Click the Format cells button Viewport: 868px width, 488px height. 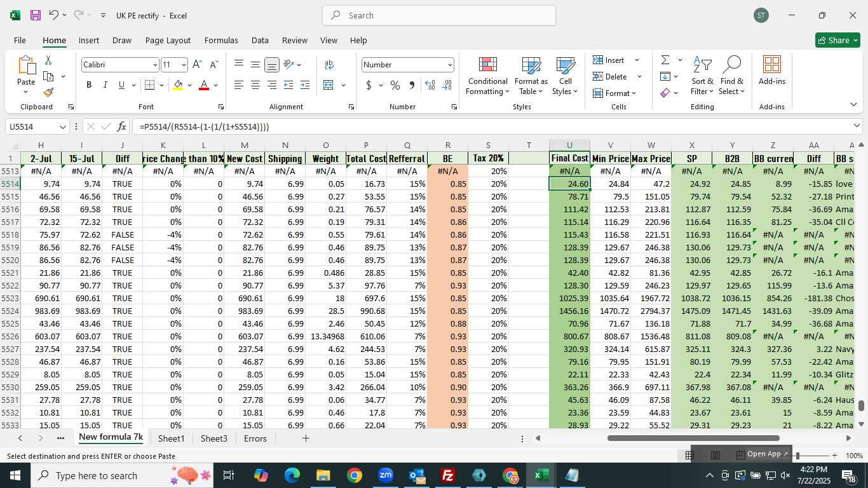tap(615, 93)
